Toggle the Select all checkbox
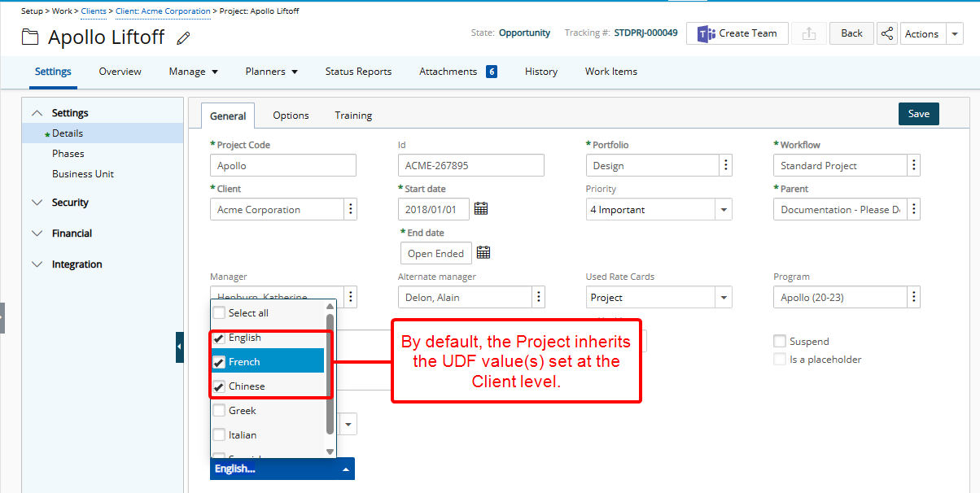This screenshot has width=980, height=493. (219, 312)
